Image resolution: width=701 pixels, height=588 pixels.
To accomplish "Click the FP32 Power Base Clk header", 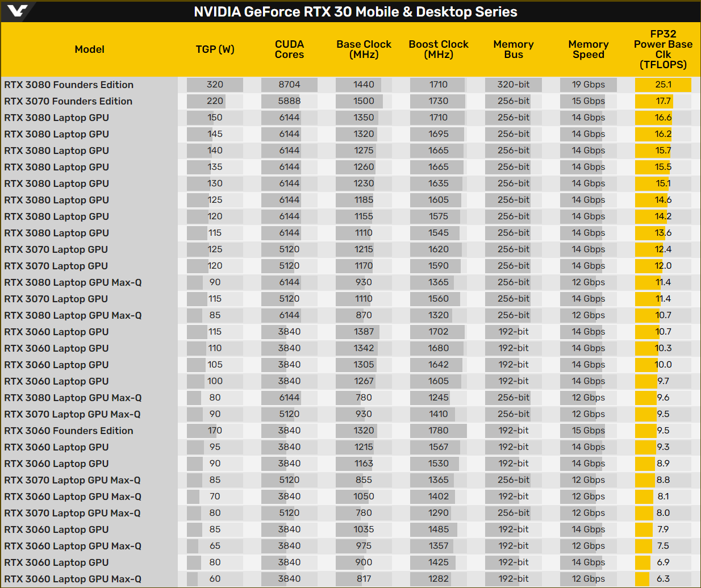I will pos(663,49).
